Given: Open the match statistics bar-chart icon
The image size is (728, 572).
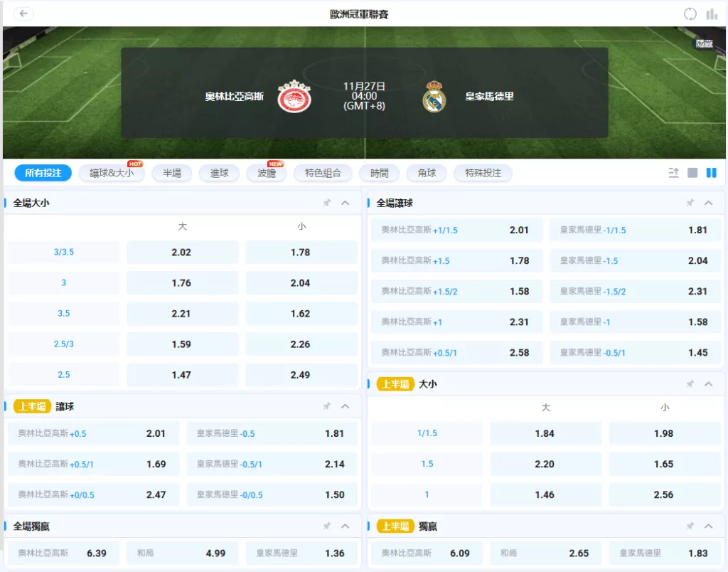Looking at the screenshot, I should (712, 14).
